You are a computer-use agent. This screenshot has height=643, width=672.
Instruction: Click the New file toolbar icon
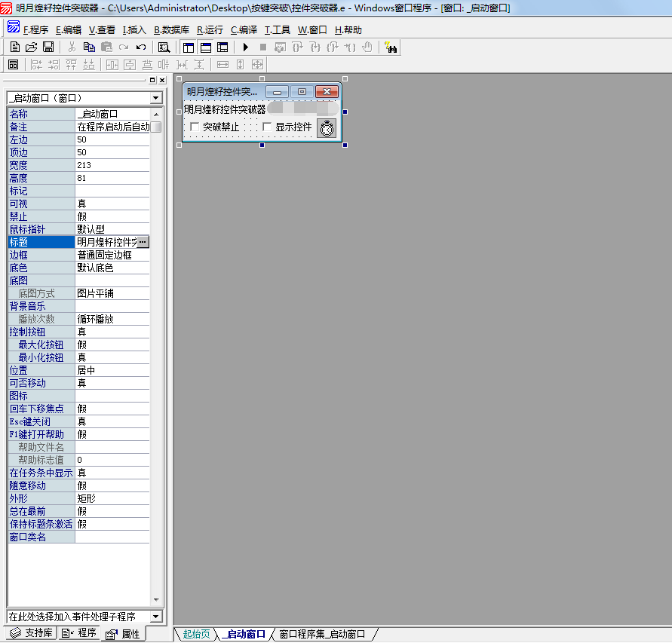coord(14,47)
